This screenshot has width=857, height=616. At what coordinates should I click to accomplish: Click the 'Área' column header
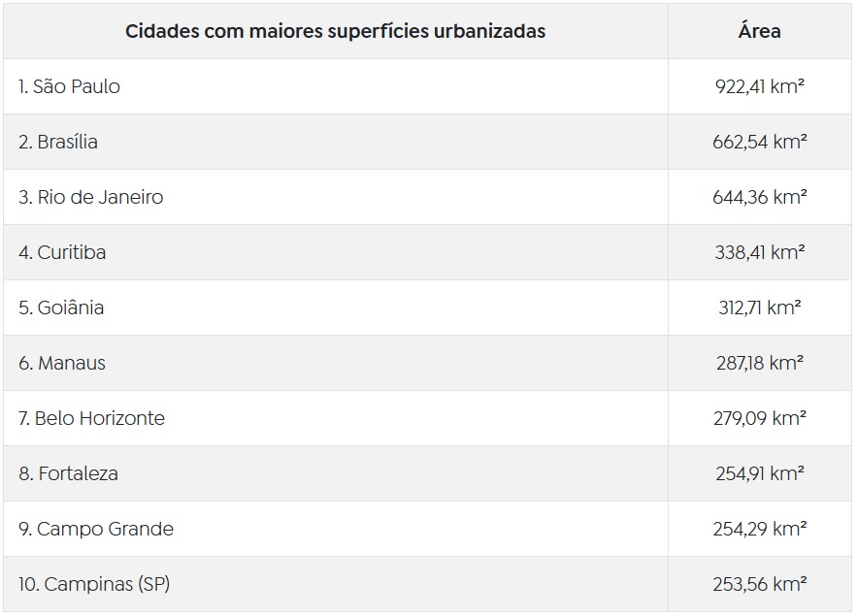(759, 31)
